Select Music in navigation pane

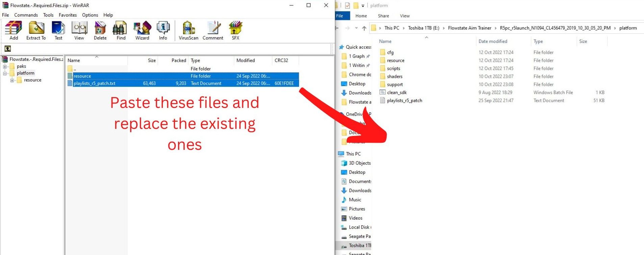click(x=355, y=200)
